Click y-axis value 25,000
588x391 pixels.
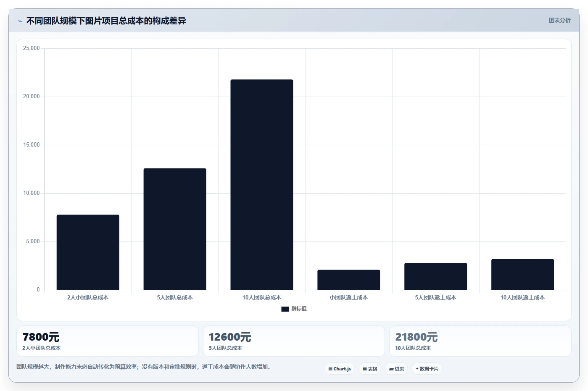point(32,48)
